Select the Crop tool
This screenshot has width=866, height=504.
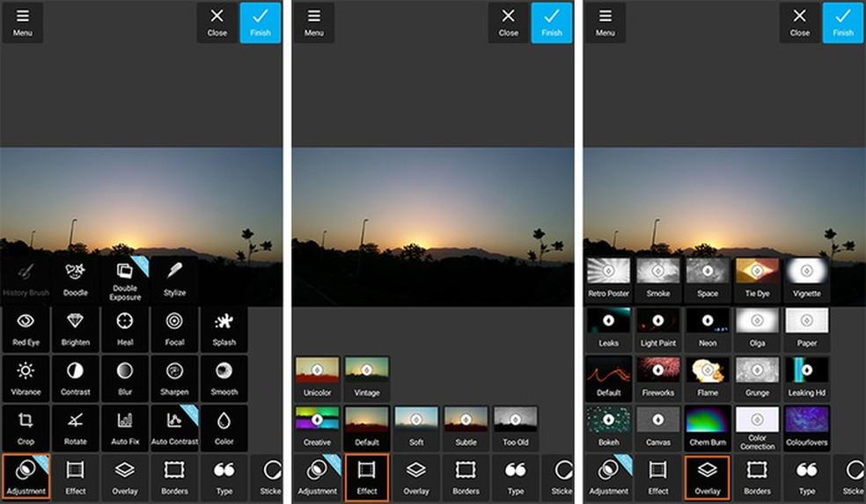pyautogui.click(x=26, y=428)
